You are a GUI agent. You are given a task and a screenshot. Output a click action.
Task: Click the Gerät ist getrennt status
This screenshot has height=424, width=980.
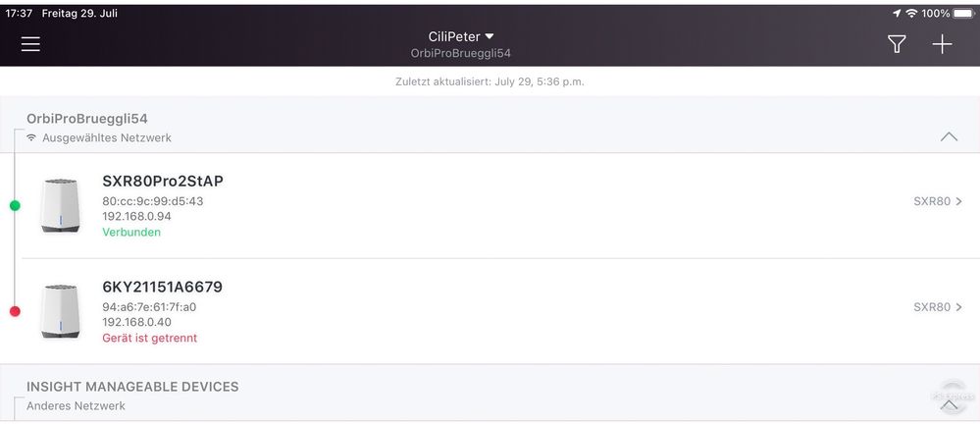tap(149, 338)
